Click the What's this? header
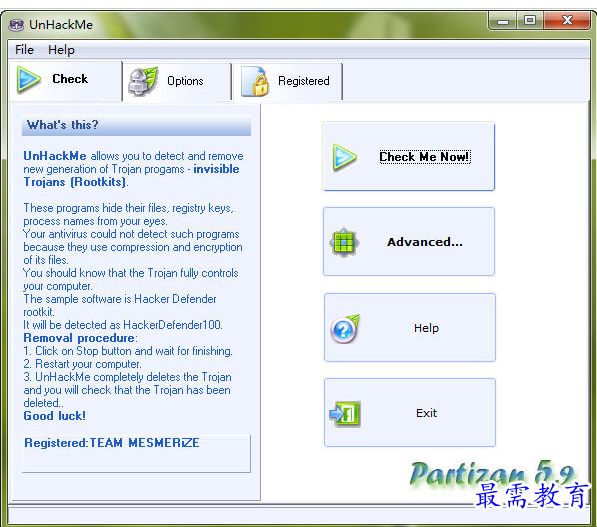Image resolution: width=597 pixels, height=527 pixels. point(136,125)
